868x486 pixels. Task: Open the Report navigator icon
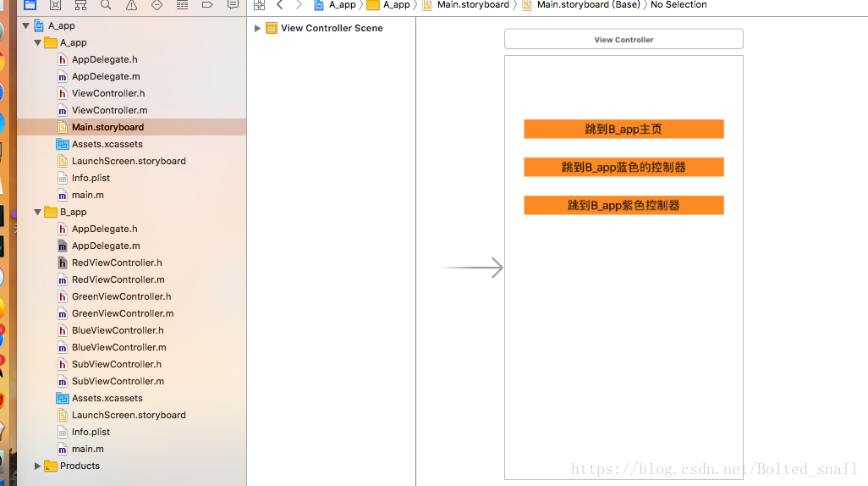(x=233, y=5)
